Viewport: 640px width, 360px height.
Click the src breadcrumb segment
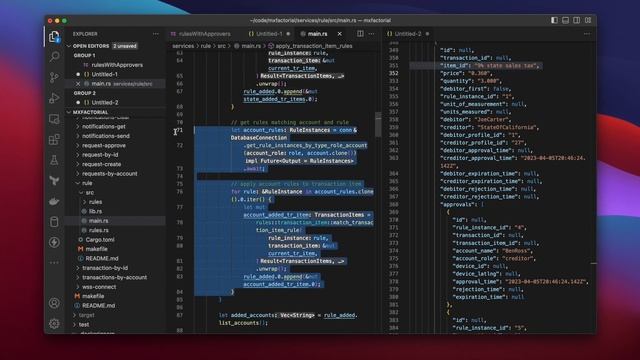221,46
